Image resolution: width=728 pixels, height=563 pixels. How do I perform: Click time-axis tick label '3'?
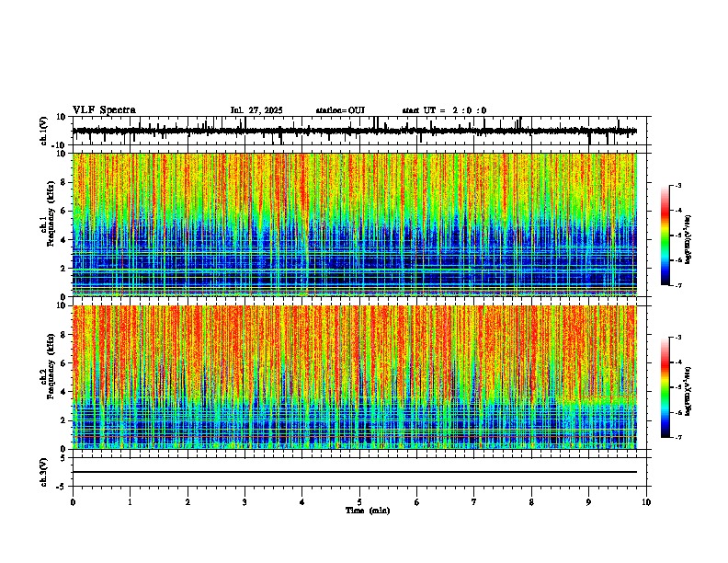point(245,502)
